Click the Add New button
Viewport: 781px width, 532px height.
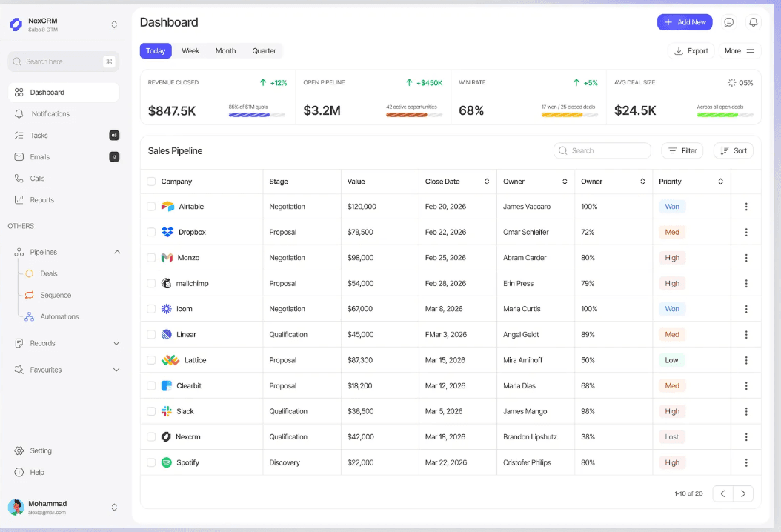(x=685, y=22)
